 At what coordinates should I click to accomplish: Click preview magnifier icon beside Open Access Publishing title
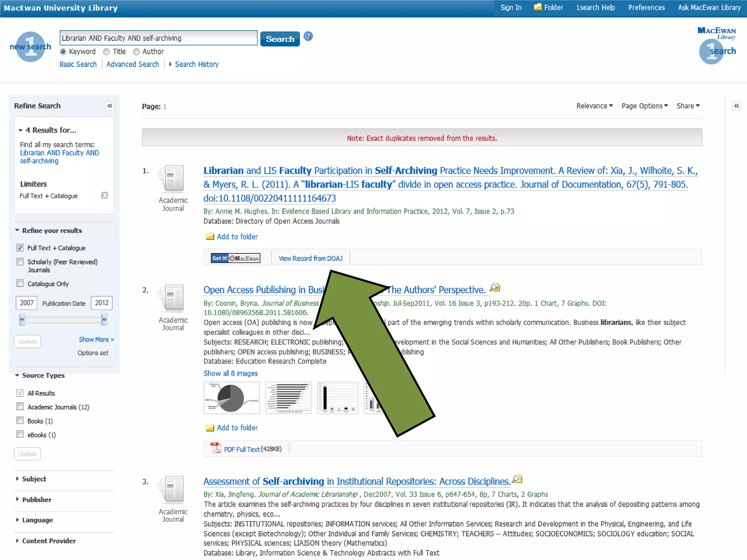pyautogui.click(x=495, y=287)
